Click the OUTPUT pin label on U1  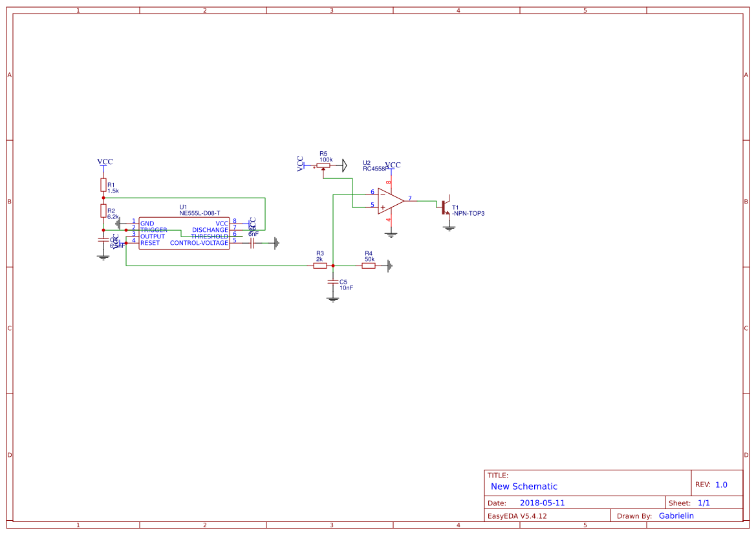(153, 236)
